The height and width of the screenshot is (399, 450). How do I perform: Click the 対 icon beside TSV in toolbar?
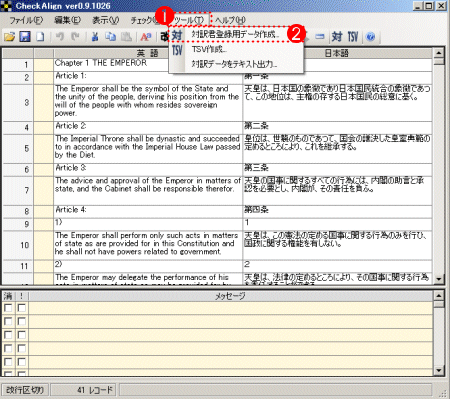tap(337, 37)
